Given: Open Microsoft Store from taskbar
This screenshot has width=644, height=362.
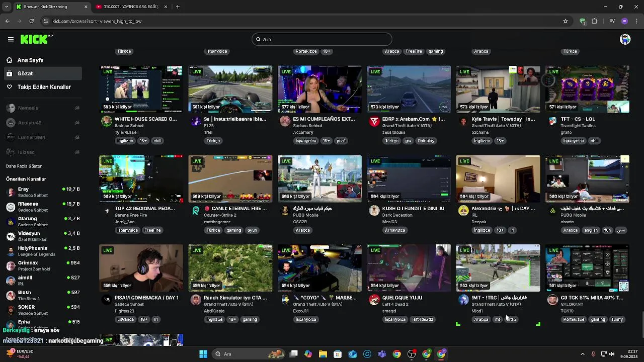Looking at the screenshot, I should [x=338, y=354].
